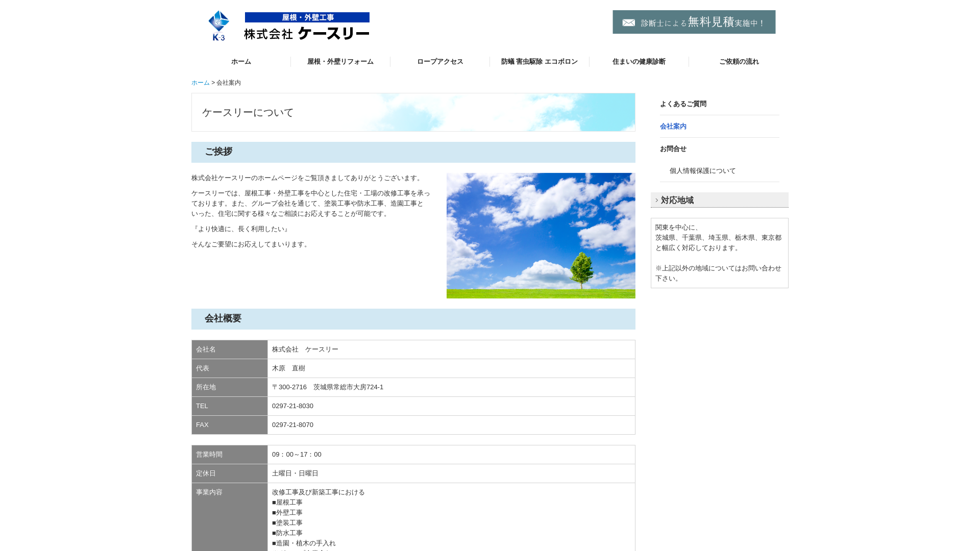Go to the ホーム nav item
Viewport: 980px width, 551px height.
[241, 62]
